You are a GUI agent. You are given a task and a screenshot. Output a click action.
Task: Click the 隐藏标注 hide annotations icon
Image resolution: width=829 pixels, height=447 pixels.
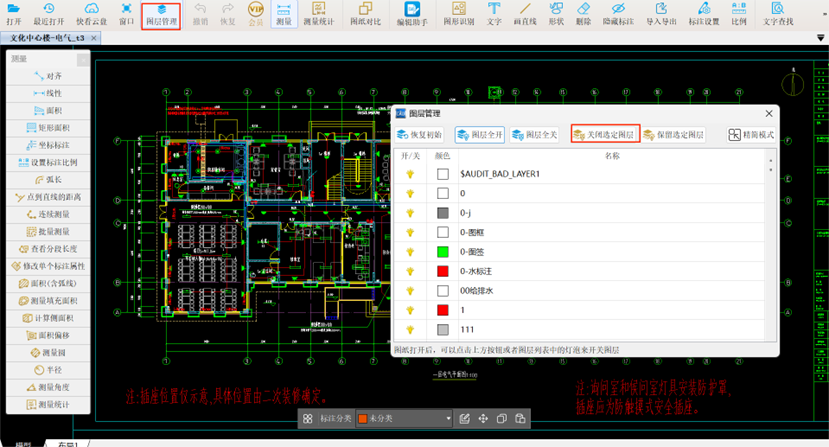coord(618,14)
